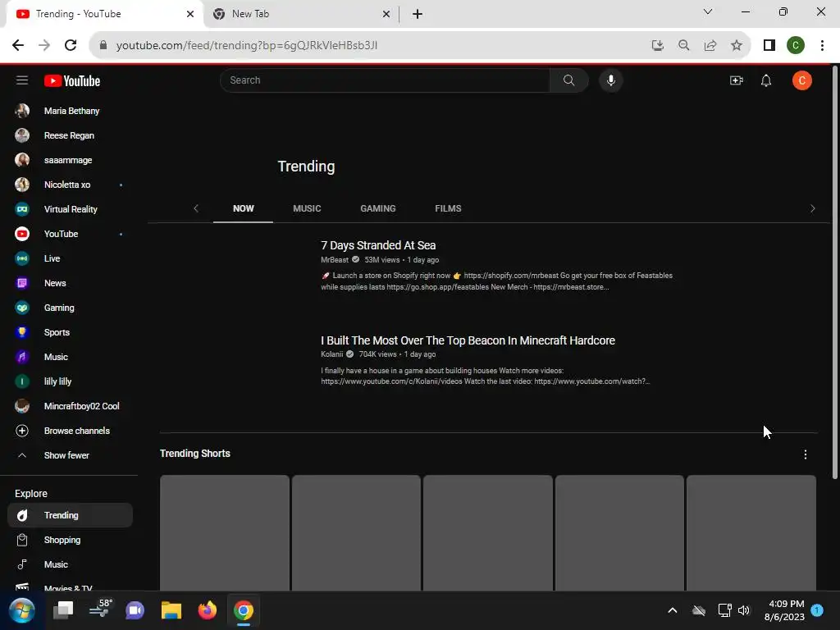Click the install app icon in the address bar

tap(658, 45)
